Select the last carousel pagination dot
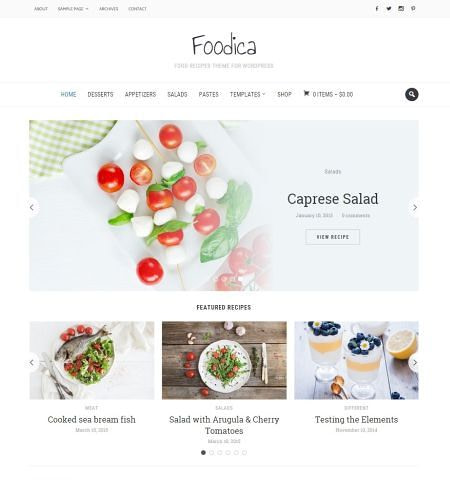Screen dimensions: 450x480 pos(244,452)
